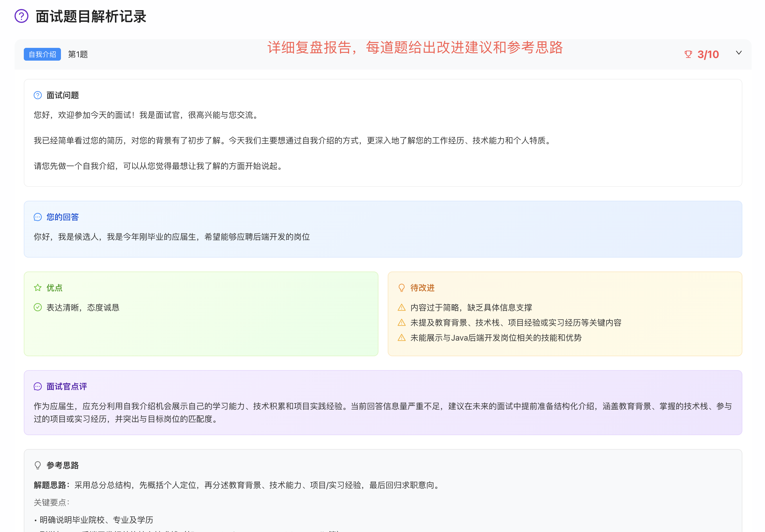Click the lightbulb icon beside 待改进

point(401,288)
